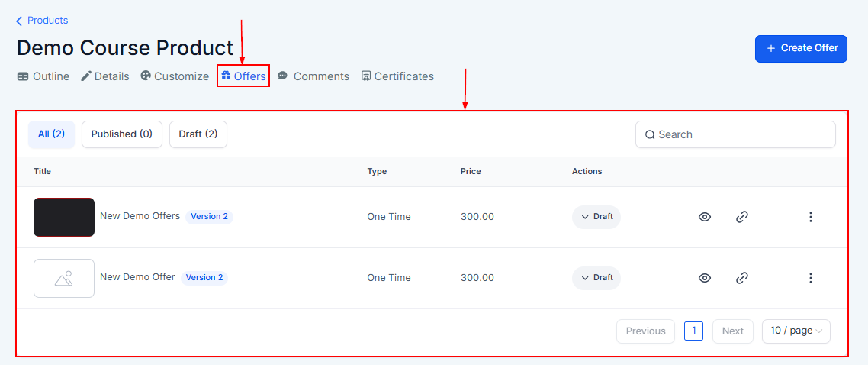868x365 pixels.
Task: Switch to the Certificates tab
Action: coord(397,76)
